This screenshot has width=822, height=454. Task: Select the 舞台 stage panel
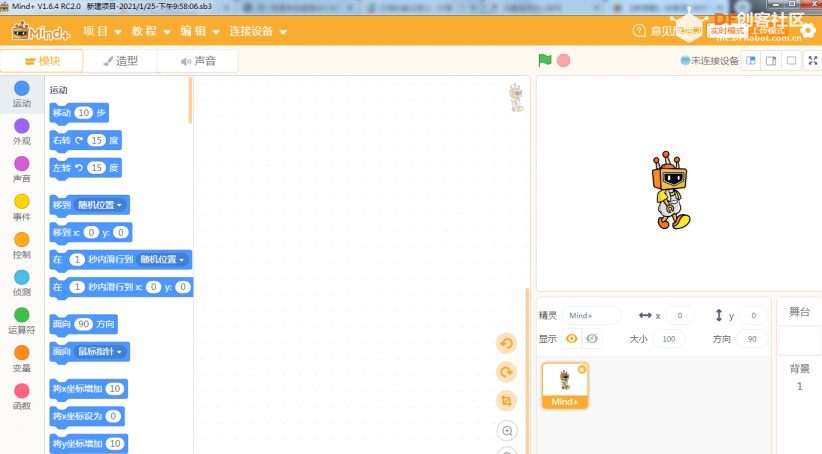click(x=799, y=312)
